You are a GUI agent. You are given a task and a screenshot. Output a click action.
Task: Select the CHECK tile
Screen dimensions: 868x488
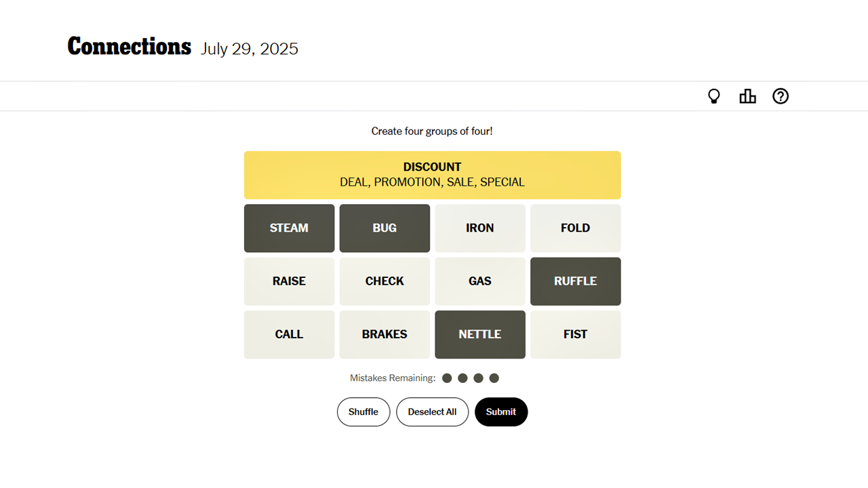[x=384, y=281]
